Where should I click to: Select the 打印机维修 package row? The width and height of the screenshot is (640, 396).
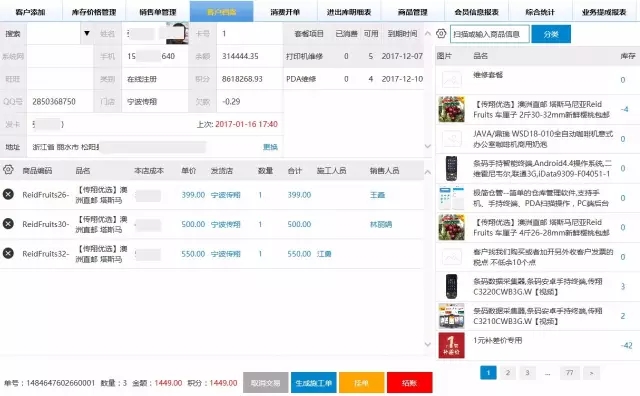click(x=354, y=56)
